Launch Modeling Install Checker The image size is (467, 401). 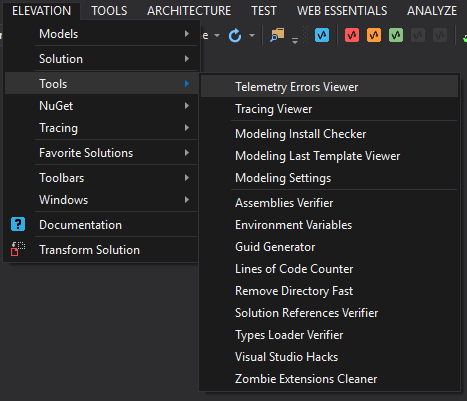329,134
